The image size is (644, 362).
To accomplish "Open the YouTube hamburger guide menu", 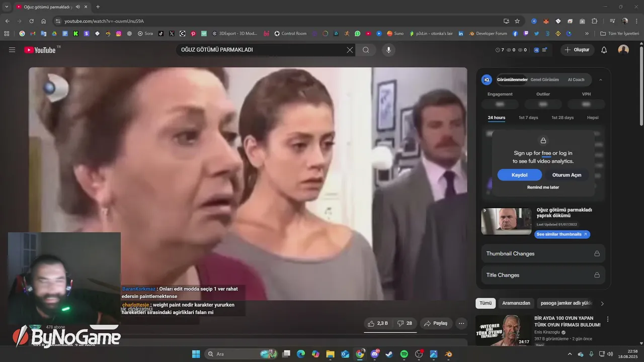I will (12, 50).
